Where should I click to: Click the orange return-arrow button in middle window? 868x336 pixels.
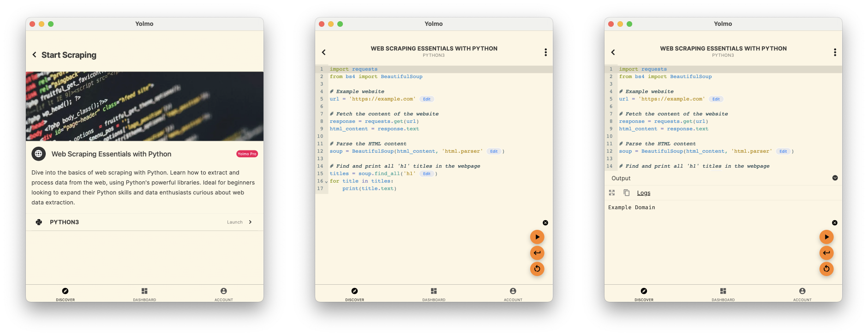click(537, 253)
